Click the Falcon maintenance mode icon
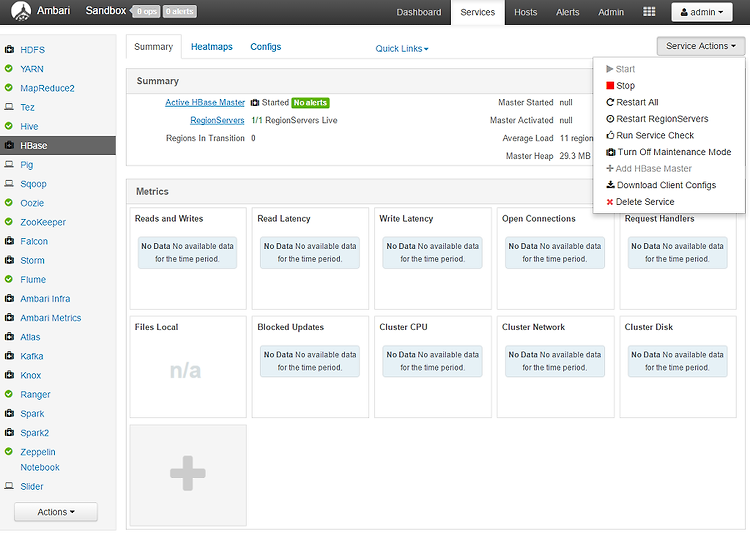 tap(9, 241)
